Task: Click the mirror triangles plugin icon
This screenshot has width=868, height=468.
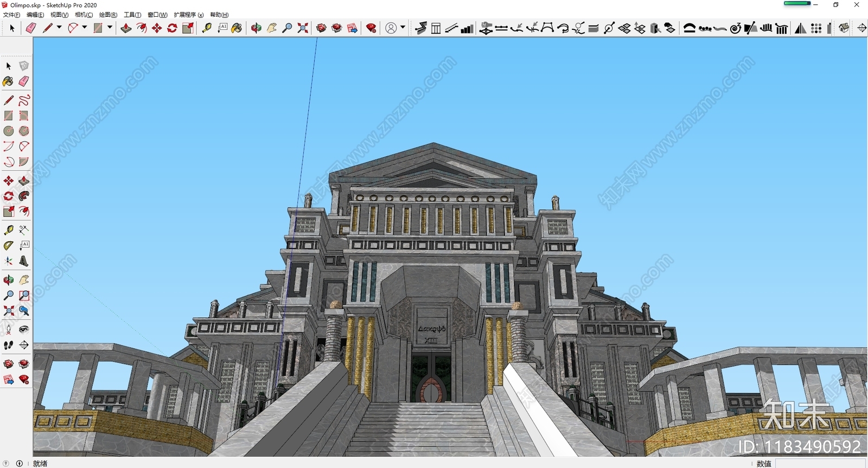Action: point(801,28)
